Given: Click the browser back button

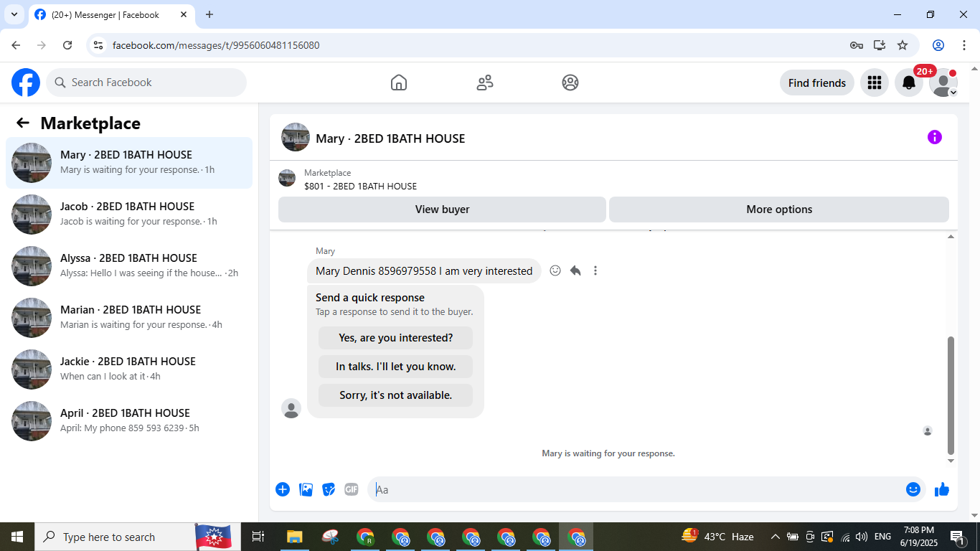Looking at the screenshot, I should [16, 45].
